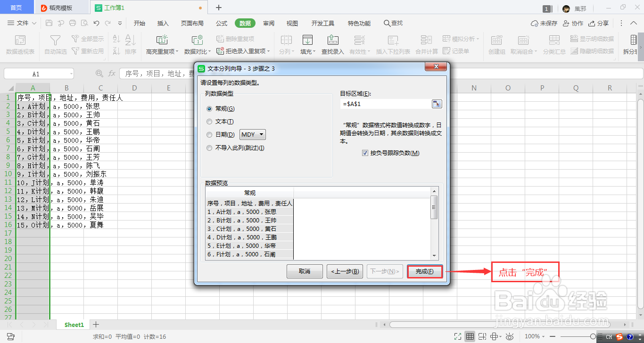Image resolution: width=644 pixels, height=343 pixels.
Task: Uncheck 按负号跟踪负数 checkbox
Action: pos(365,153)
